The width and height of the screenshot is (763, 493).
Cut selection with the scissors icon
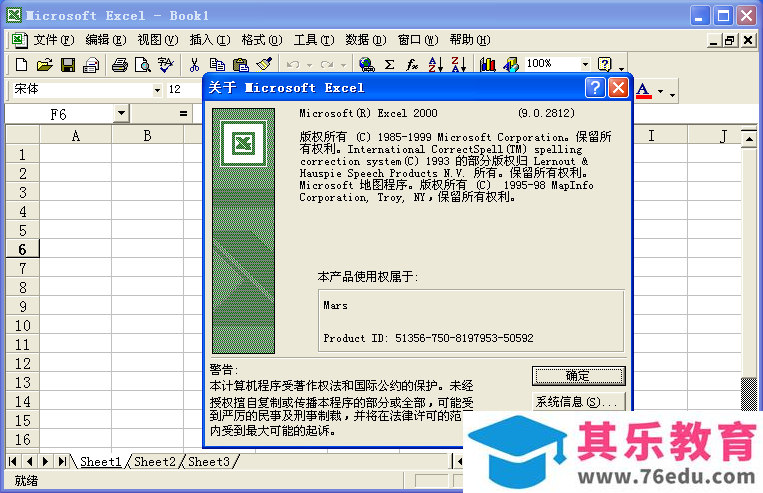[x=194, y=64]
